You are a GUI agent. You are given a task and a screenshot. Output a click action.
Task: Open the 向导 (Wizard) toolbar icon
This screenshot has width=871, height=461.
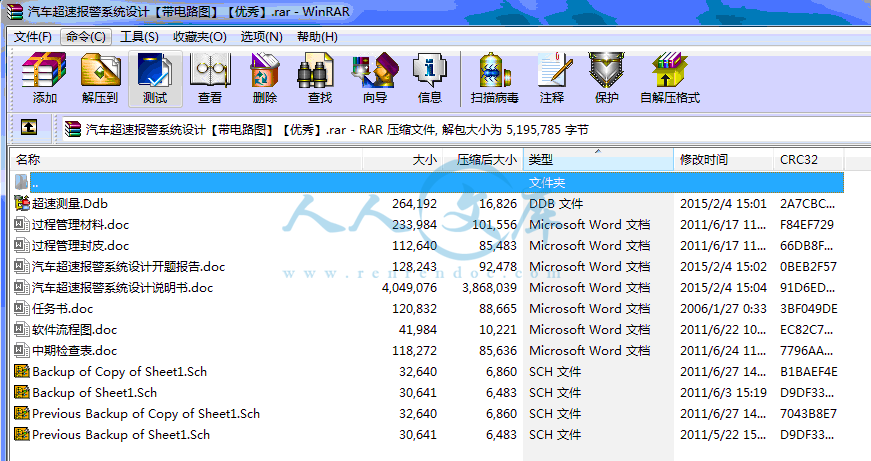click(375, 70)
